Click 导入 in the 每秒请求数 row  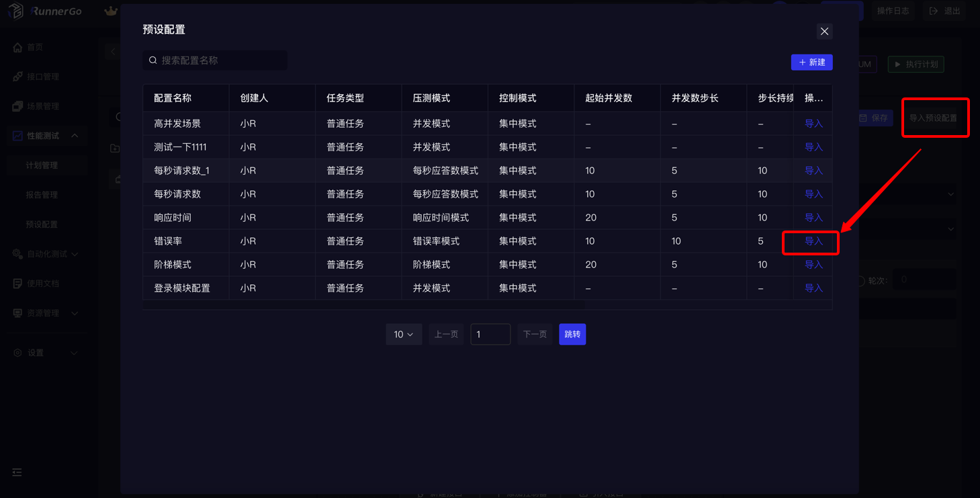click(813, 194)
